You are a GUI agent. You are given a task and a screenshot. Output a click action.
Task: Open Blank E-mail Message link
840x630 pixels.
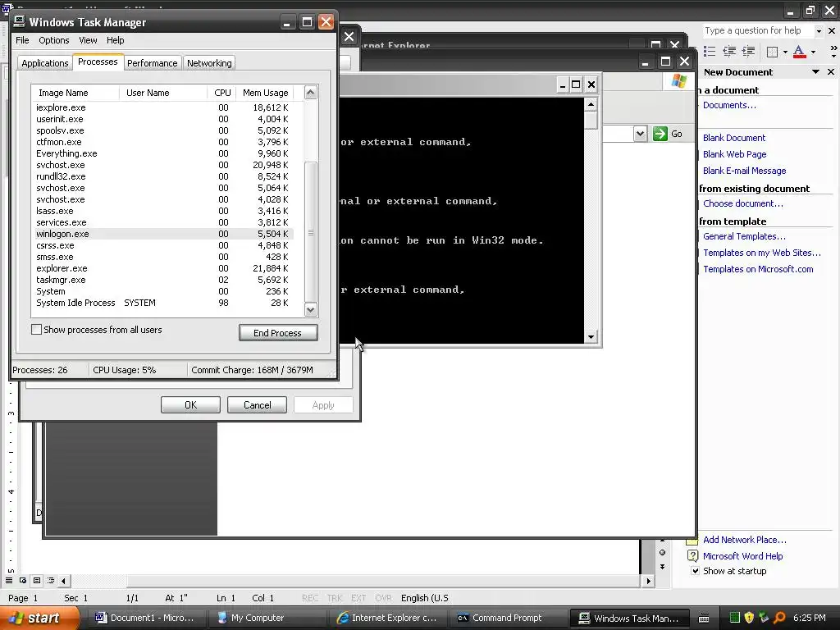[x=745, y=171]
